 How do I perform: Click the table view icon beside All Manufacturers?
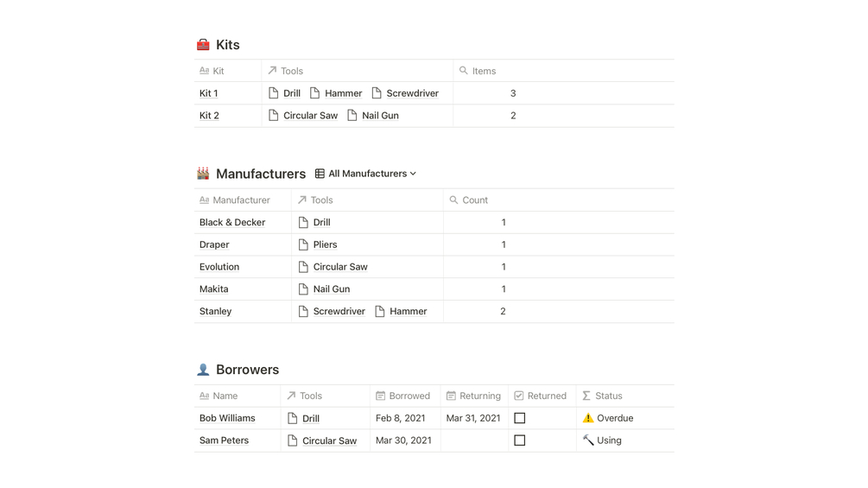320,174
